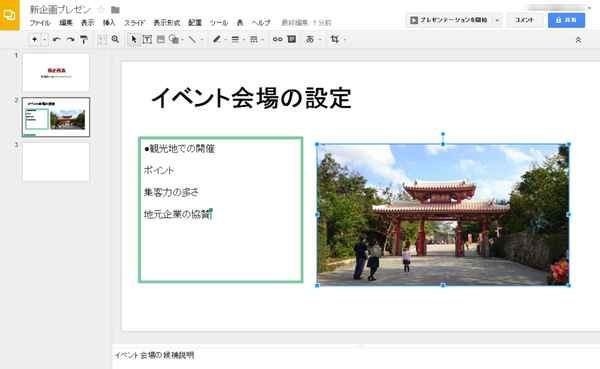Open the ファイル menu
This screenshot has width=600, height=369.
[40, 23]
